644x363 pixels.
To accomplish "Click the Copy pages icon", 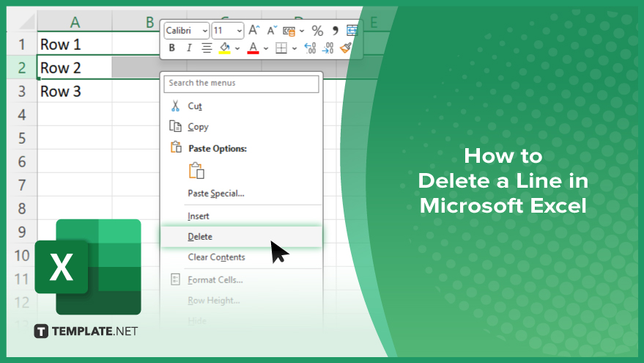I will [175, 126].
